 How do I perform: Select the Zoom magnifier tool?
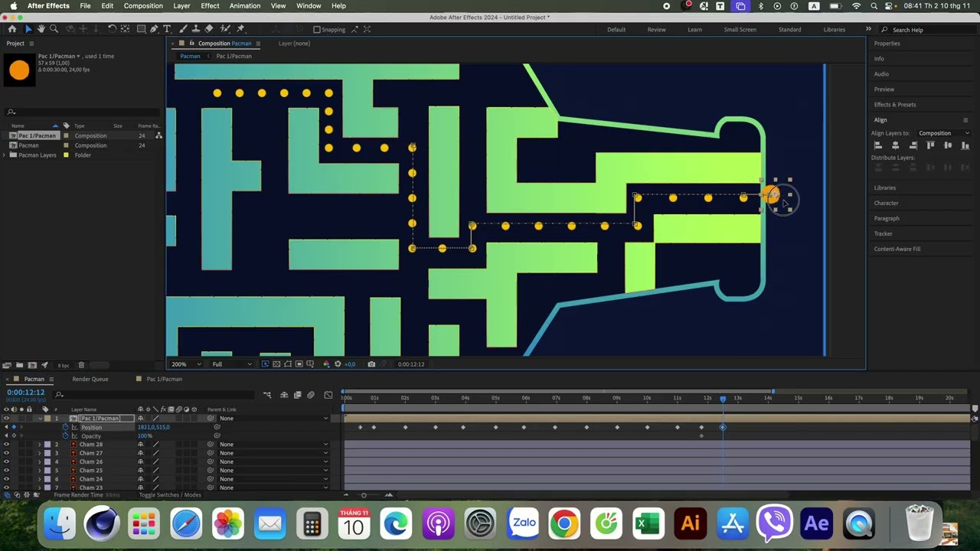point(54,29)
